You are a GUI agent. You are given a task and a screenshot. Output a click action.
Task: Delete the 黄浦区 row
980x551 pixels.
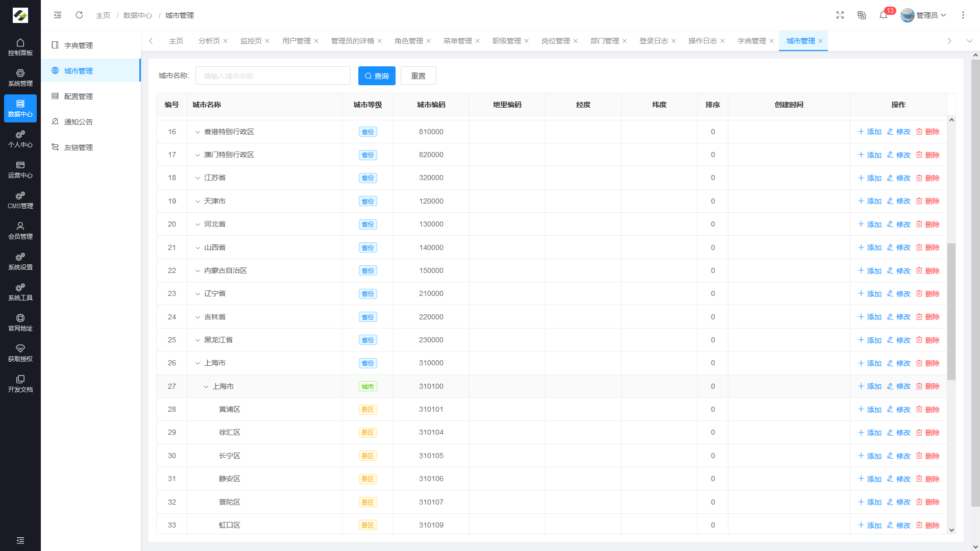click(x=927, y=409)
